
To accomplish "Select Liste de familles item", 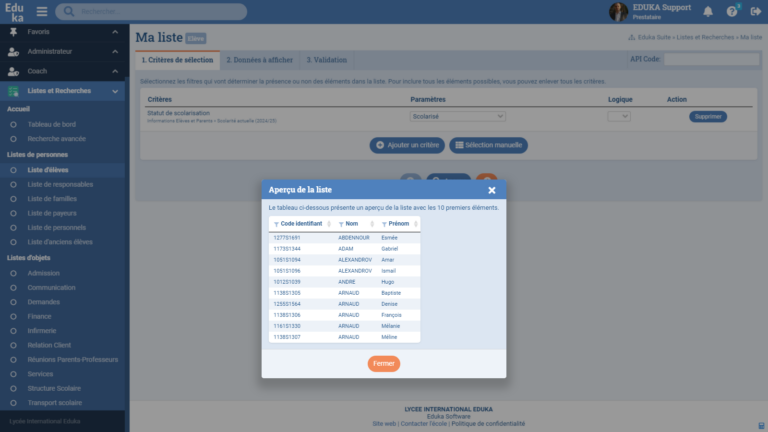I will click(x=52, y=199).
